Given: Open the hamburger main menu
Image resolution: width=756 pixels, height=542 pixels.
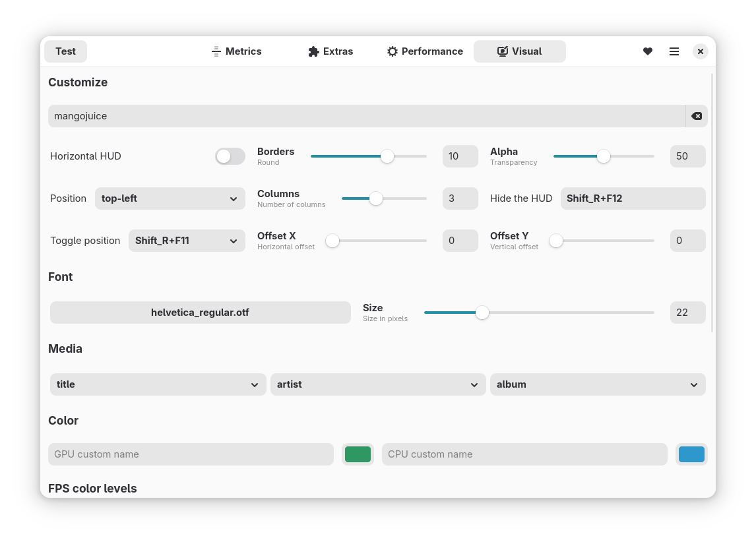Looking at the screenshot, I should point(674,51).
